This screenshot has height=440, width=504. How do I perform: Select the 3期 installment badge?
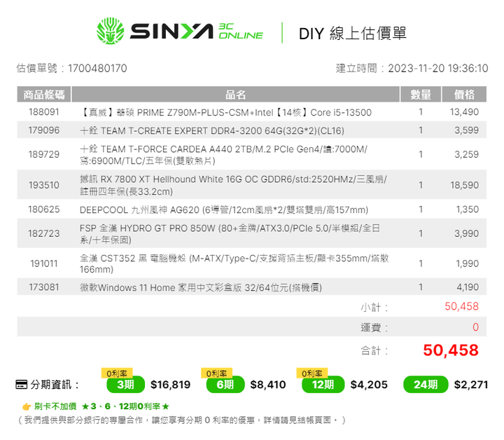[126, 385]
